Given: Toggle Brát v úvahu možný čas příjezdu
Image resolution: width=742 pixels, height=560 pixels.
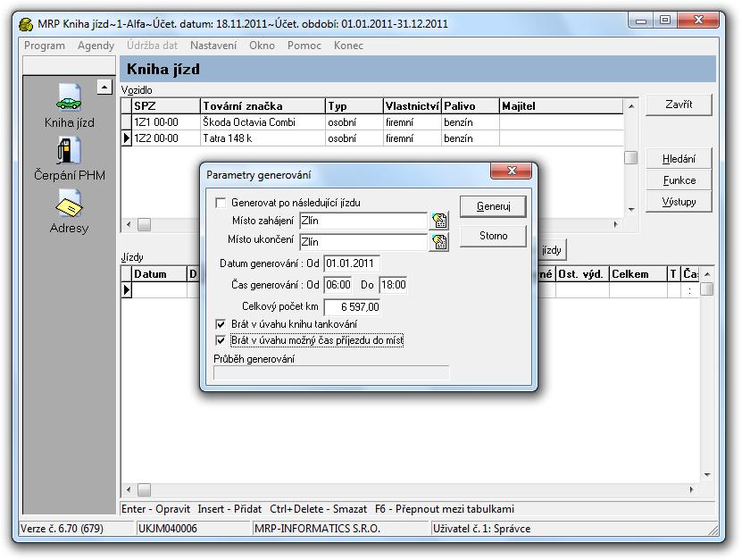Looking at the screenshot, I should (221, 340).
